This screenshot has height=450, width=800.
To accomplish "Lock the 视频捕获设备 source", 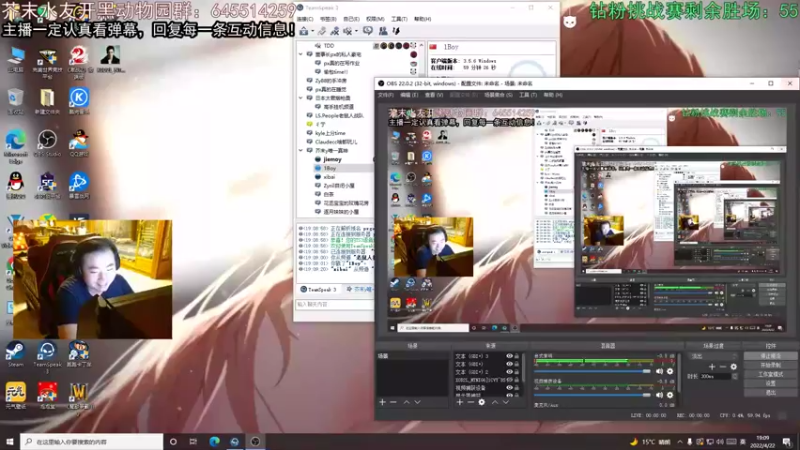I will [x=516, y=388].
